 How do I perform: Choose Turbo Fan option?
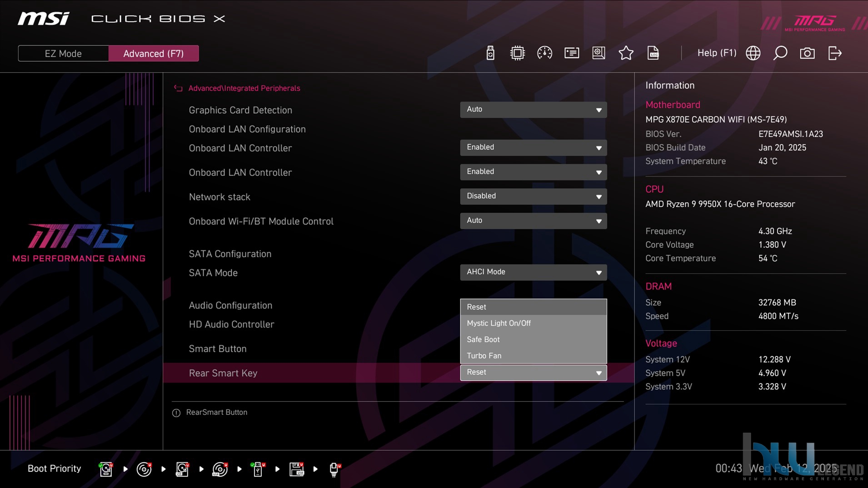point(533,356)
